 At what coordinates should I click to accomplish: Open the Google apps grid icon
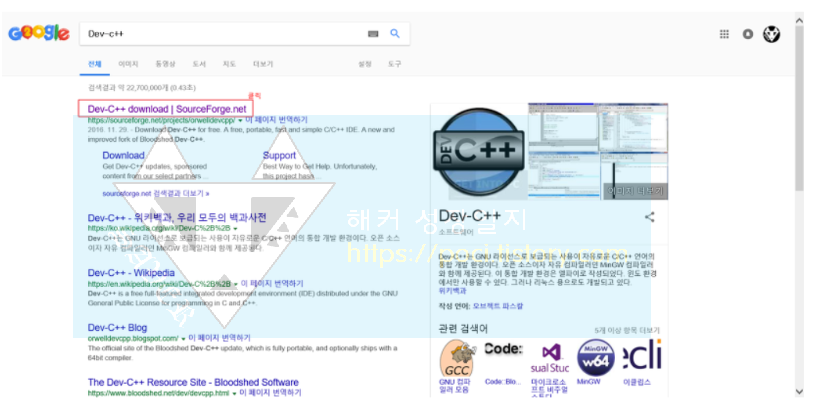tap(724, 34)
